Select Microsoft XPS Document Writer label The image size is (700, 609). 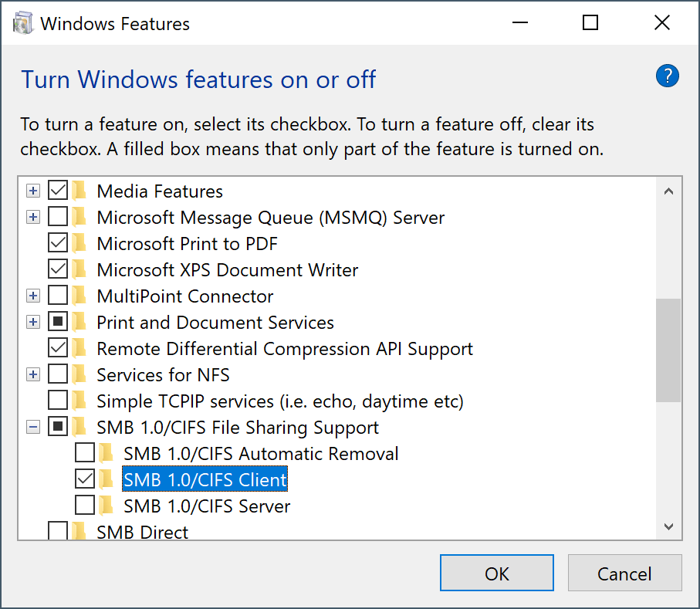click(227, 270)
